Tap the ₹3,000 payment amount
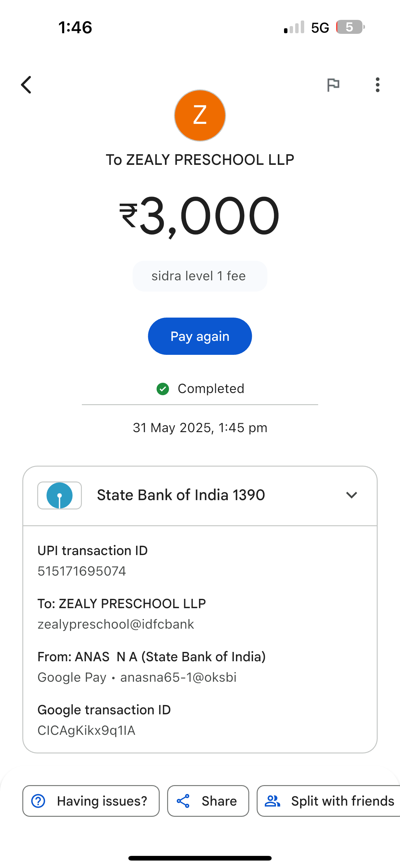The width and height of the screenshot is (400, 868). pyautogui.click(x=199, y=216)
